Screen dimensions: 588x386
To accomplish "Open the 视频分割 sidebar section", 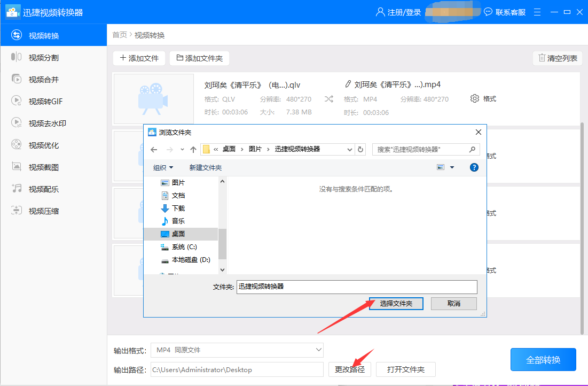I will coord(53,57).
